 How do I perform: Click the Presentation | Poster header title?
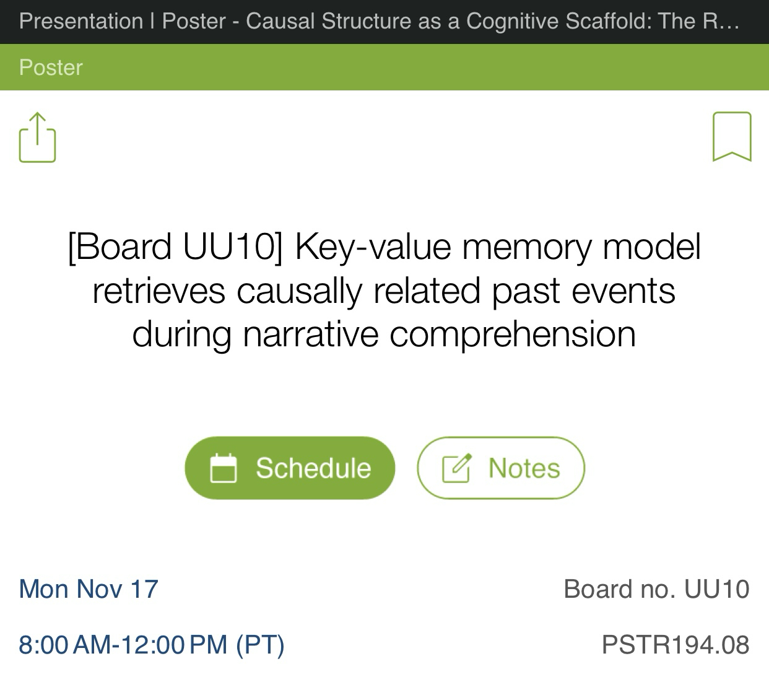click(123, 22)
